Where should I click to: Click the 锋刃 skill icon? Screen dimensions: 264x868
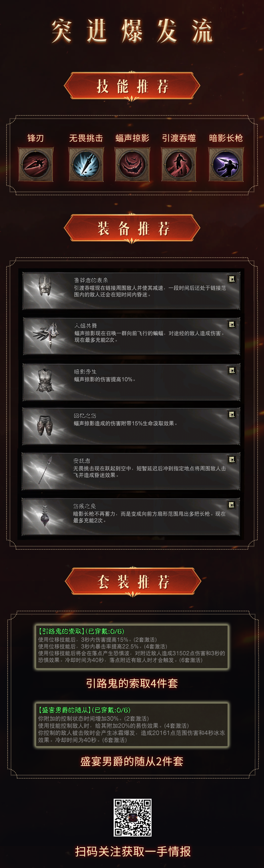(35, 164)
